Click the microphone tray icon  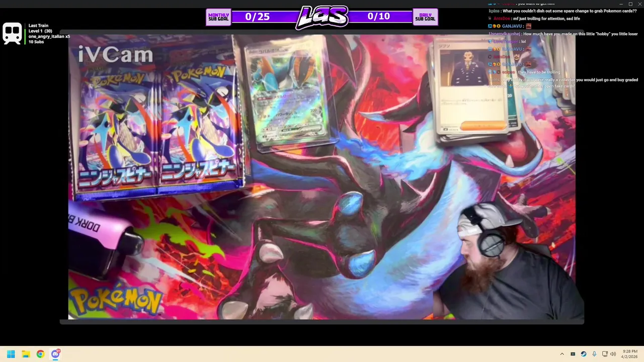point(594,354)
